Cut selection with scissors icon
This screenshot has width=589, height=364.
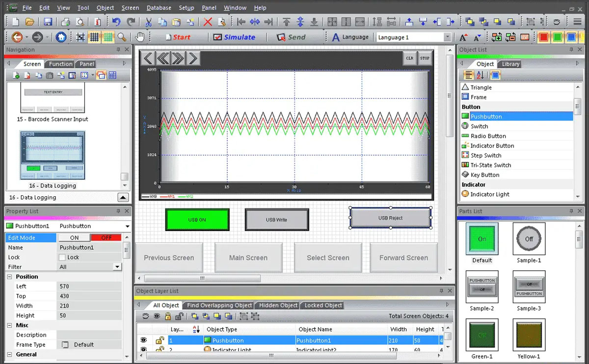pyautogui.click(x=148, y=22)
